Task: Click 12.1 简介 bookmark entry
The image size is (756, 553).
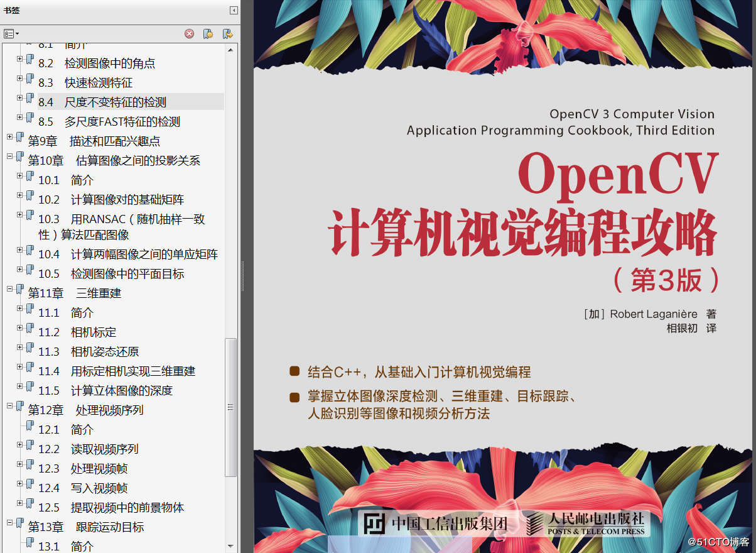Action: coord(66,429)
